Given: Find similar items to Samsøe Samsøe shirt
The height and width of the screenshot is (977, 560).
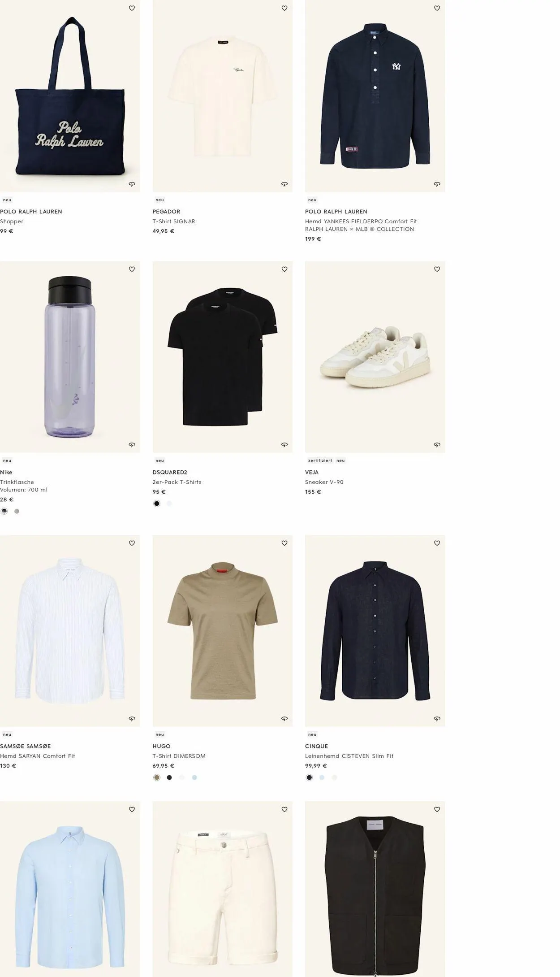Looking at the screenshot, I should click(x=132, y=719).
